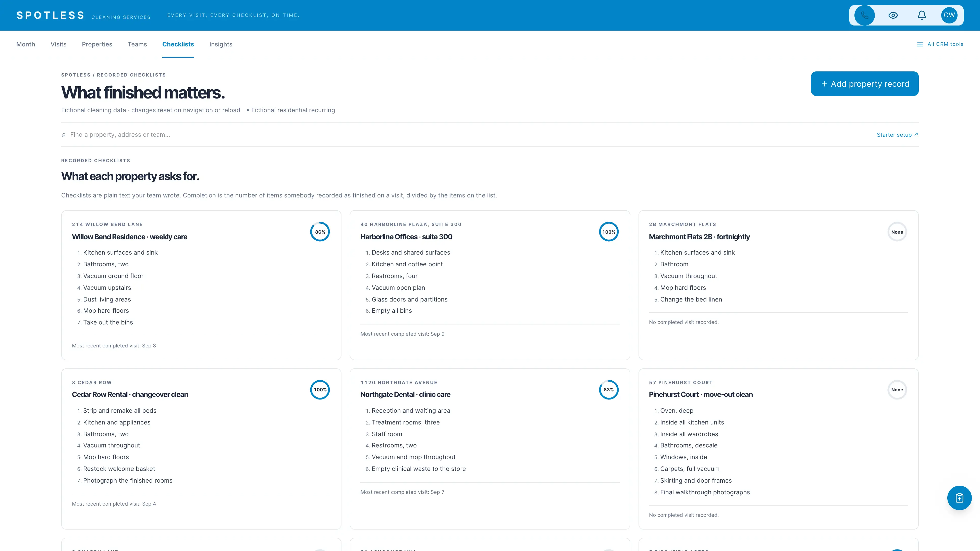This screenshot has height=551, width=980.
Task: Click 'Photograph the finished rooms' item
Action: (x=127, y=481)
